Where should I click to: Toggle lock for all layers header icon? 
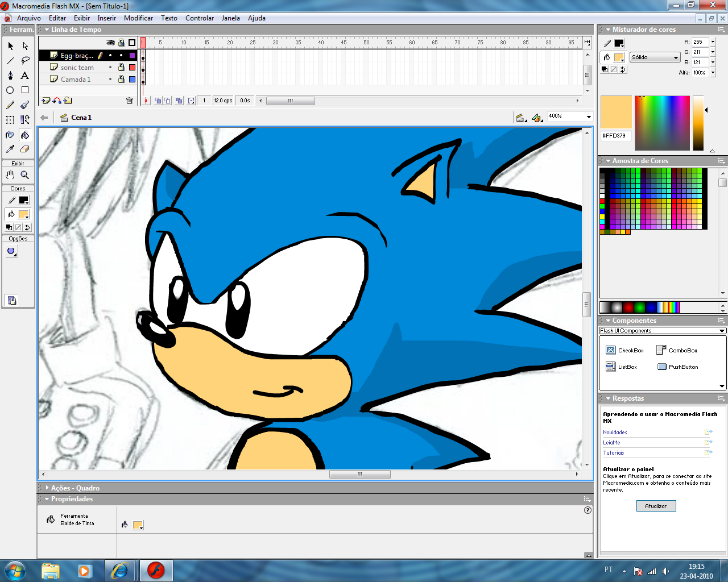tap(121, 43)
